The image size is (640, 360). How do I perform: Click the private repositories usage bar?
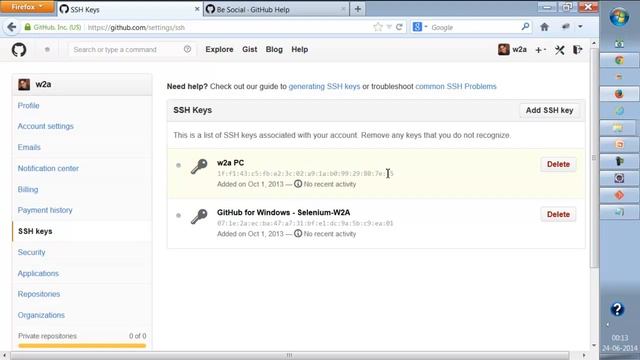pos(82,346)
